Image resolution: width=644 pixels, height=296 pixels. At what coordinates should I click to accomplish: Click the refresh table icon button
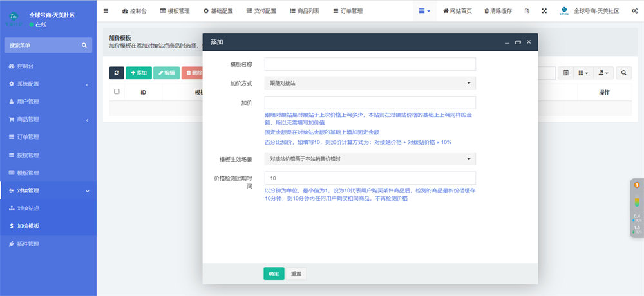click(117, 73)
